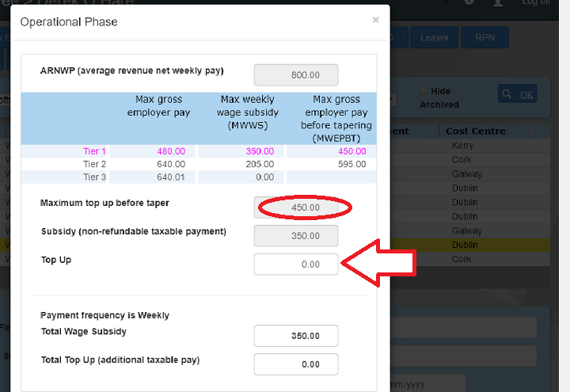Open the Leaver tab
Image resolution: width=570 pixels, height=392 pixels.
(434, 37)
